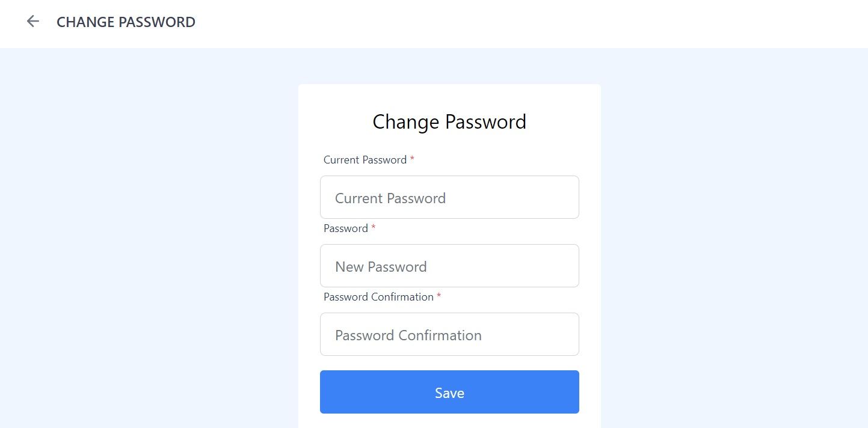Screen dimensions: 868x428
Task: Click the word Save on blue button
Action: [x=449, y=393]
